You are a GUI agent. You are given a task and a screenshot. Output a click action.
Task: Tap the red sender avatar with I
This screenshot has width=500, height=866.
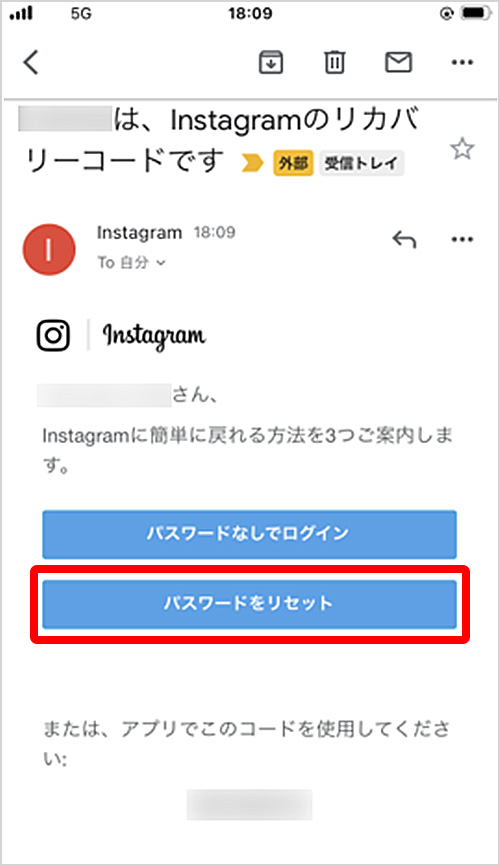point(49,249)
